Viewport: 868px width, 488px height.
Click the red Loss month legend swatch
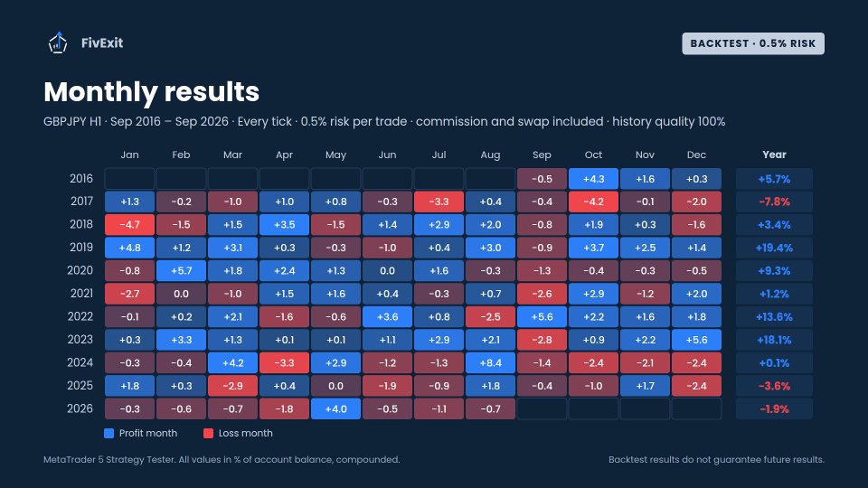(x=208, y=433)
